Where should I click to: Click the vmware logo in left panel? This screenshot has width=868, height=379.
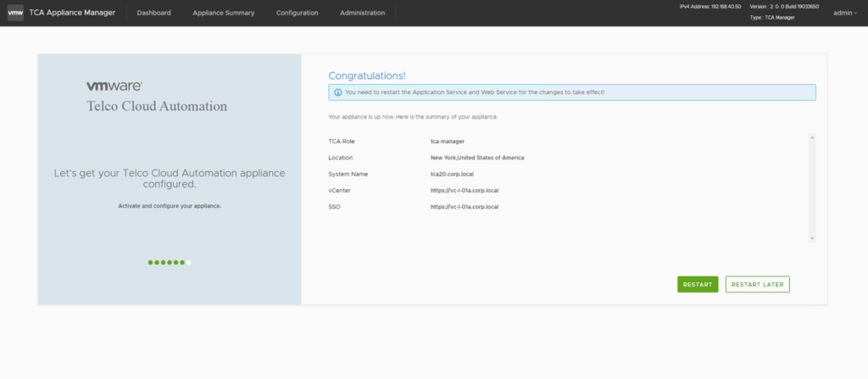(114, 86)
